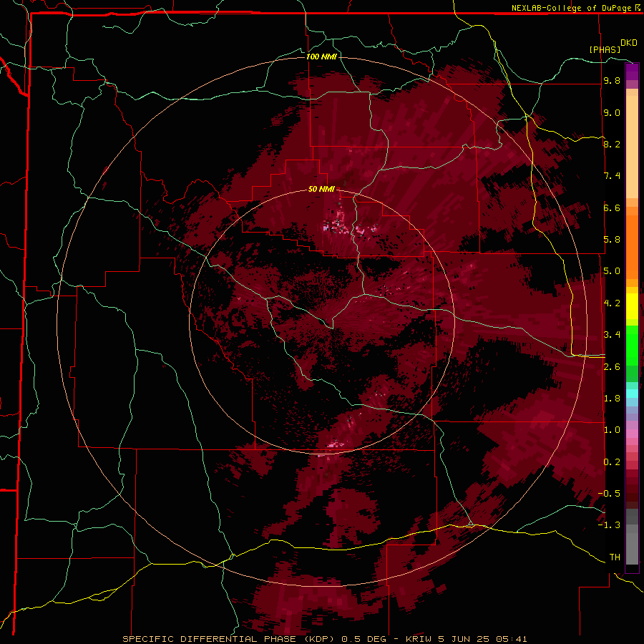This screenshot has height=644, width=644.
Task: Click the 4.2 value on the color scale
Action: point(612,303)
